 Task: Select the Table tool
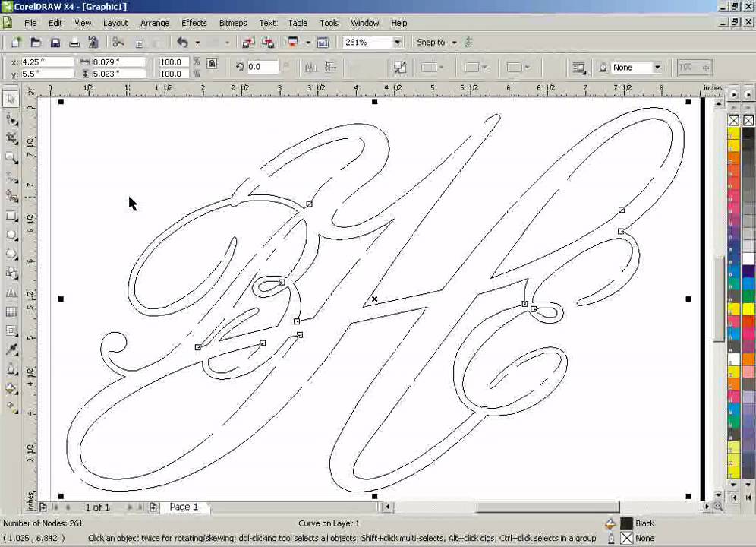[x=11, y=312]
